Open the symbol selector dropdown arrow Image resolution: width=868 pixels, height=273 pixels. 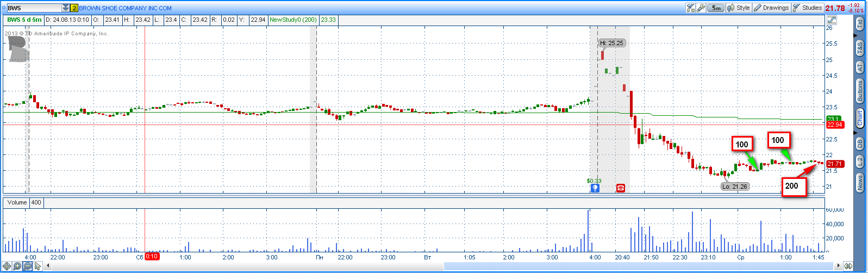[66, 8]
